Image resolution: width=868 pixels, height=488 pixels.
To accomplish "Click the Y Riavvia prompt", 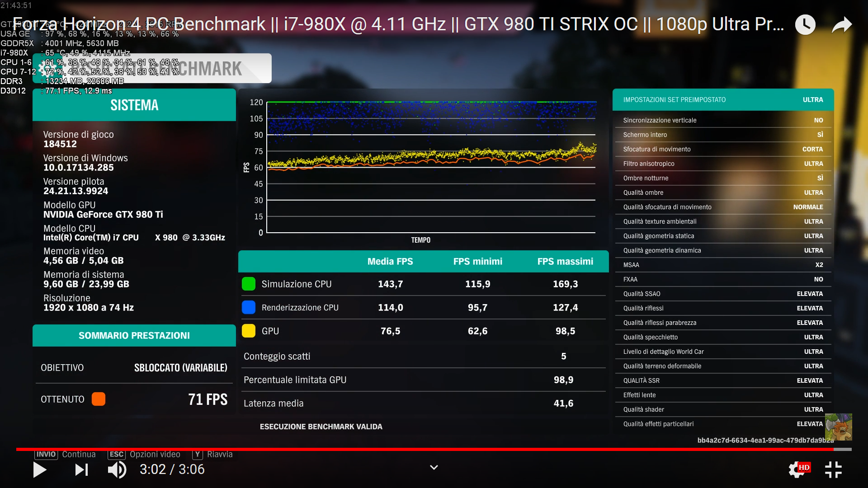I will coord(212,455).
